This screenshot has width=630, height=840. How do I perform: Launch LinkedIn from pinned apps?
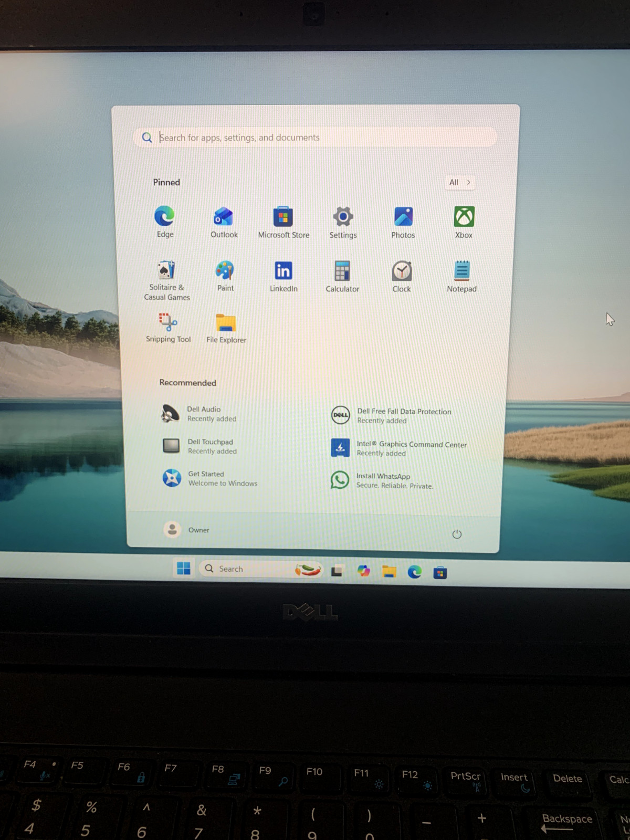point(283,277)
